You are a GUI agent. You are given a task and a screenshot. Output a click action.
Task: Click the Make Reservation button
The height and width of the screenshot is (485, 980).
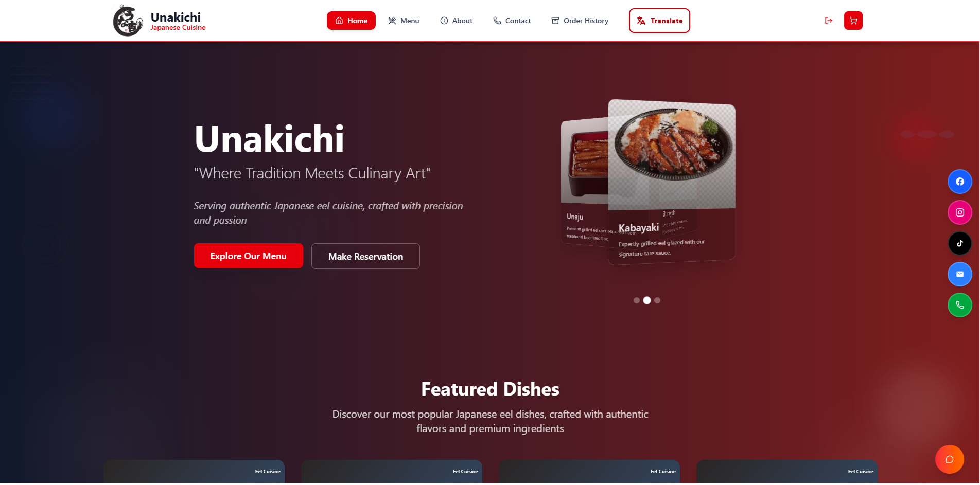pyautogui.click(x=365, y=256)
